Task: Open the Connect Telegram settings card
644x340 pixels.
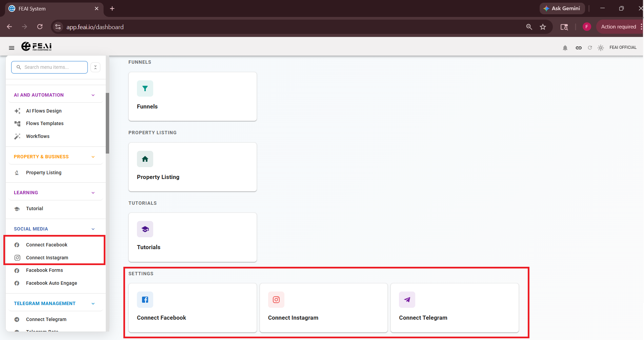Action: [455, 308]
